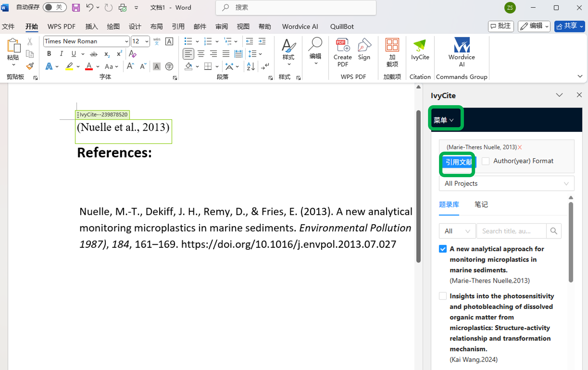Viewport: 588px width, 370px height.
Task: Switch to the 笔记 tab
Action: point(481,204)
